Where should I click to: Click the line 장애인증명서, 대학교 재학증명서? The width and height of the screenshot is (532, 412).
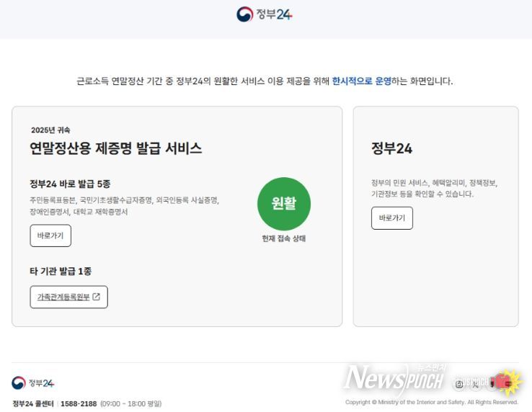point(79,212)
